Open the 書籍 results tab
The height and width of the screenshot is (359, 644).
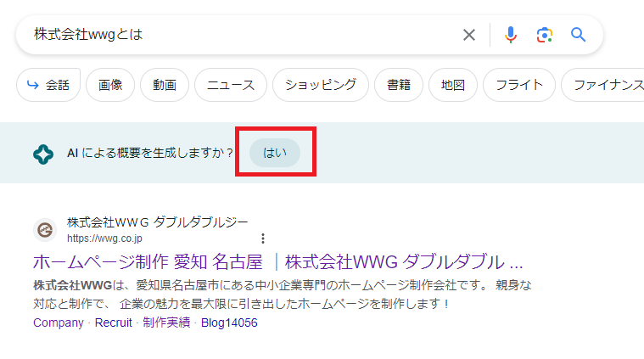click(399, 85)
